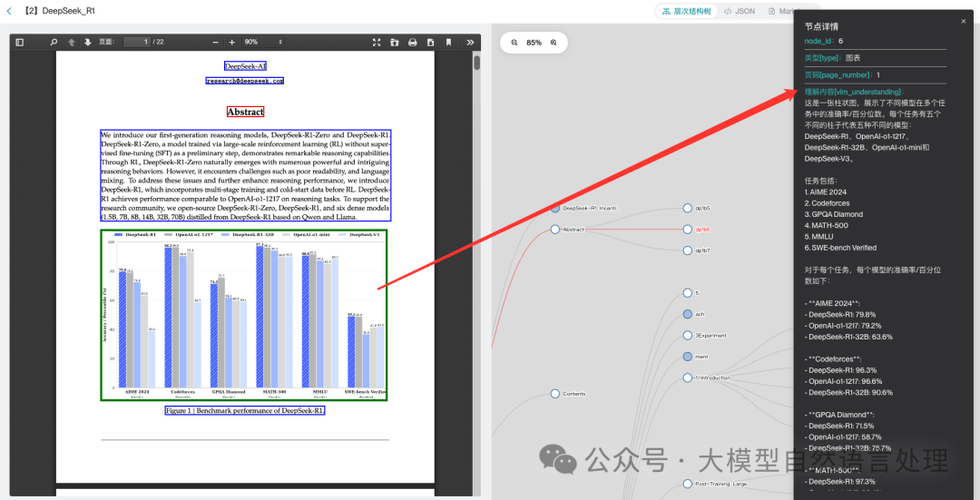Switch to the JSON tab

pos(740,11)
